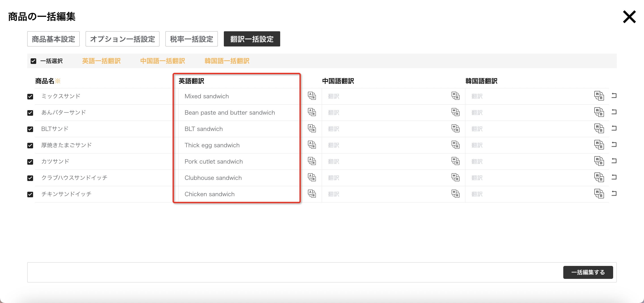This screenshot has height=303, width=644.
Task: Uncheck the クラブハウスサンドイッチ row checkbox
Action: [30, 178]
